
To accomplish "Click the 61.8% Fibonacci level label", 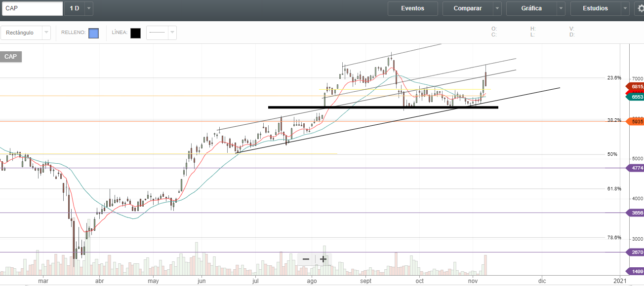I will [x=614, y=189].
